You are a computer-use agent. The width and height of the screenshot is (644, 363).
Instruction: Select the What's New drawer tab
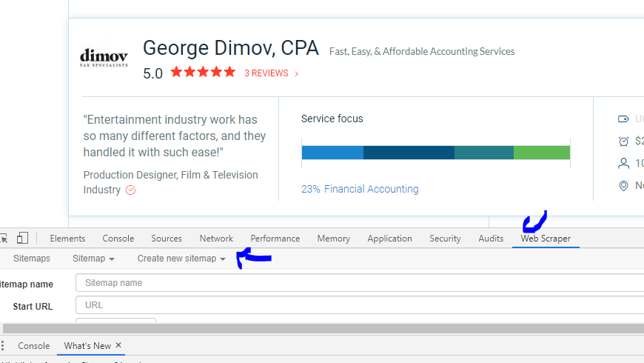[87, 346]
